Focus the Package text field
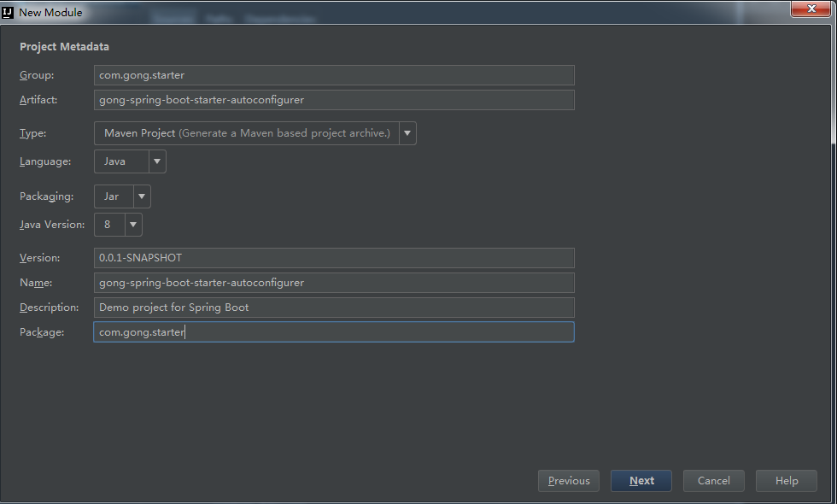Viewport: 837px width, 504px height. 334,332
